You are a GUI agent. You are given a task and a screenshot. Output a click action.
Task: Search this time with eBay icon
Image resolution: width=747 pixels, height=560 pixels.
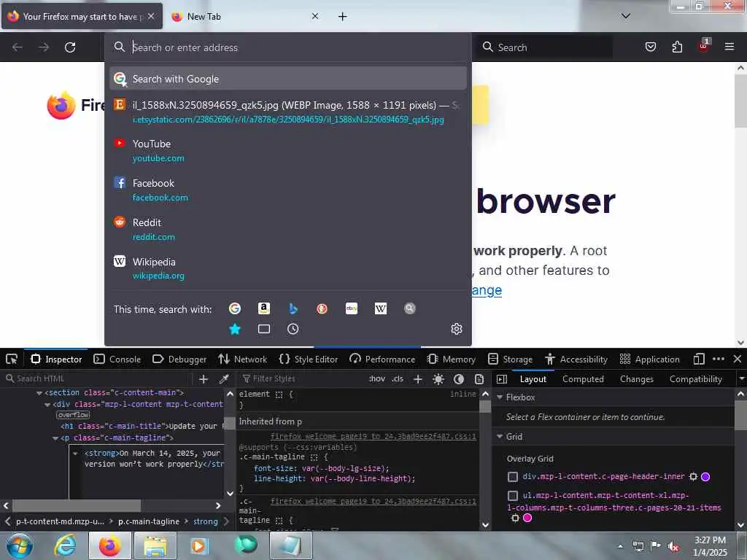point(351,308)
